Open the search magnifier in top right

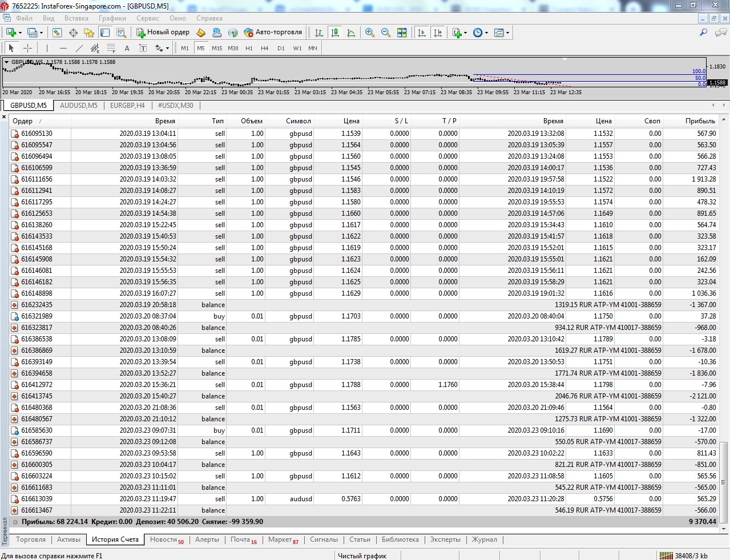tap(703, 33)
